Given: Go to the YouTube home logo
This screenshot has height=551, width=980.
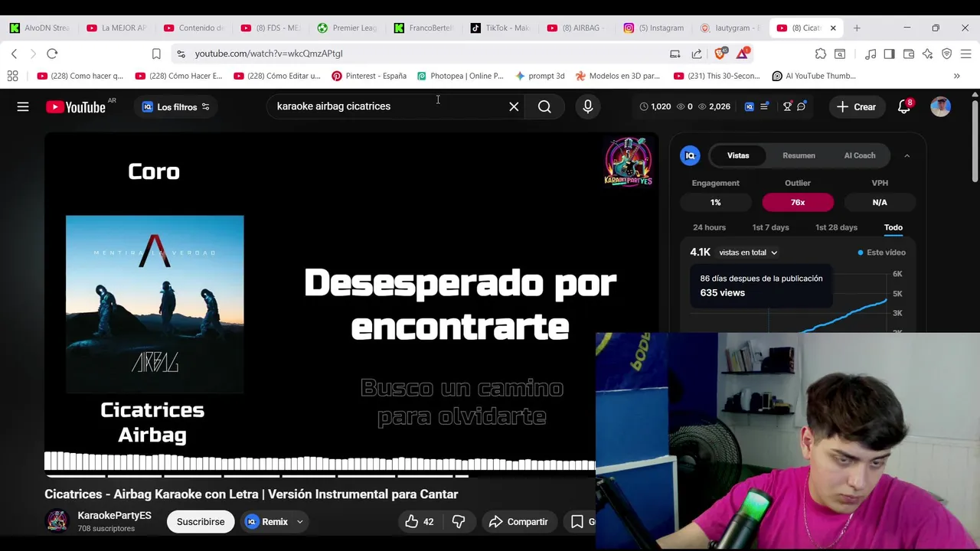Looking at the screenshot, I should click(x=75, y=107).
